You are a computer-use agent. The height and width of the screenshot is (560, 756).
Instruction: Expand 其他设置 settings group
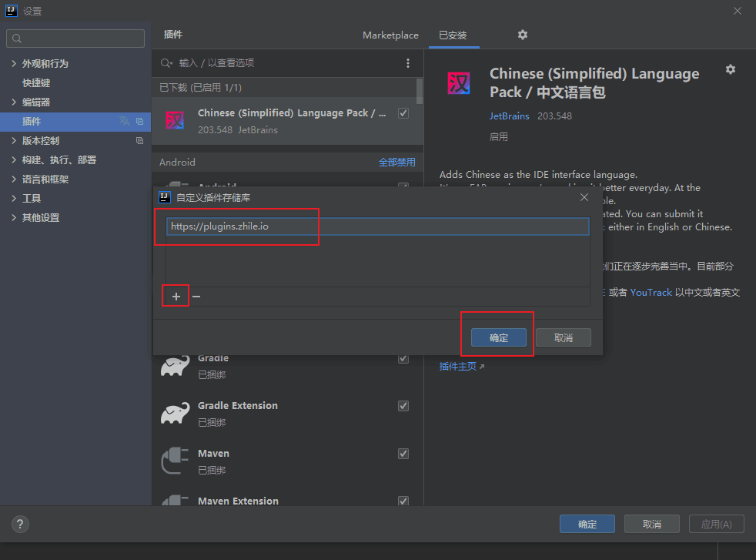click(14, 218)
